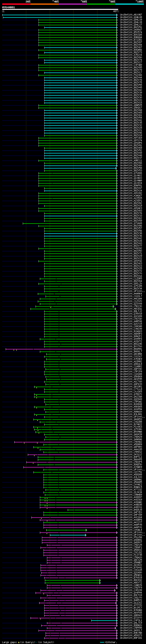The height and width of the screenshot is (644, 146).
Task: Open the UniRef100_Q1WLU8 hit
Action: [131, 18]
